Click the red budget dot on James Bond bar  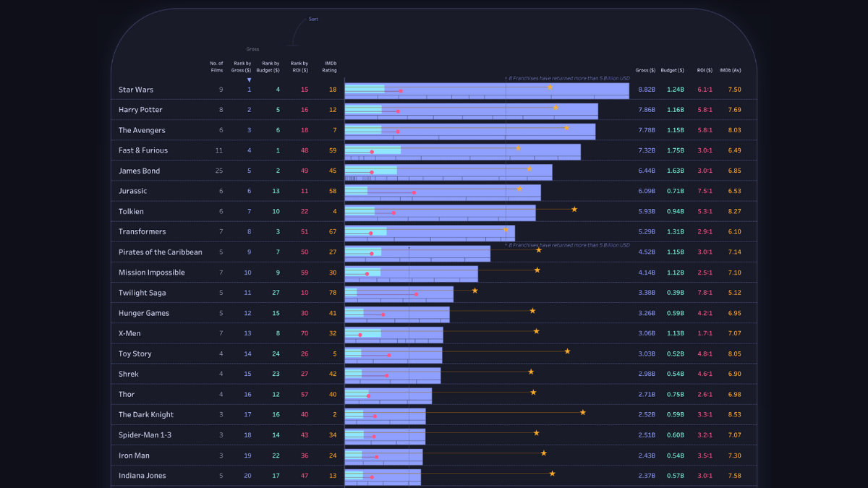(x=373, y=172)
